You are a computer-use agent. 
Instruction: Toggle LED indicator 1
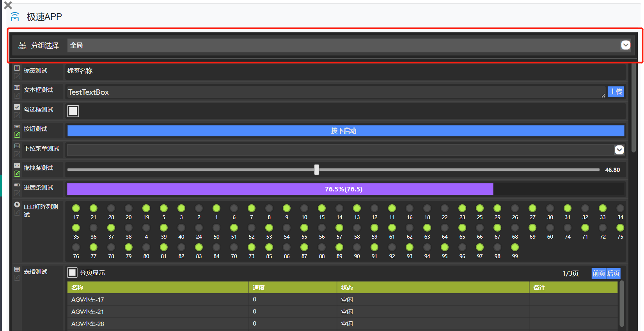click(x=216, y=208)
